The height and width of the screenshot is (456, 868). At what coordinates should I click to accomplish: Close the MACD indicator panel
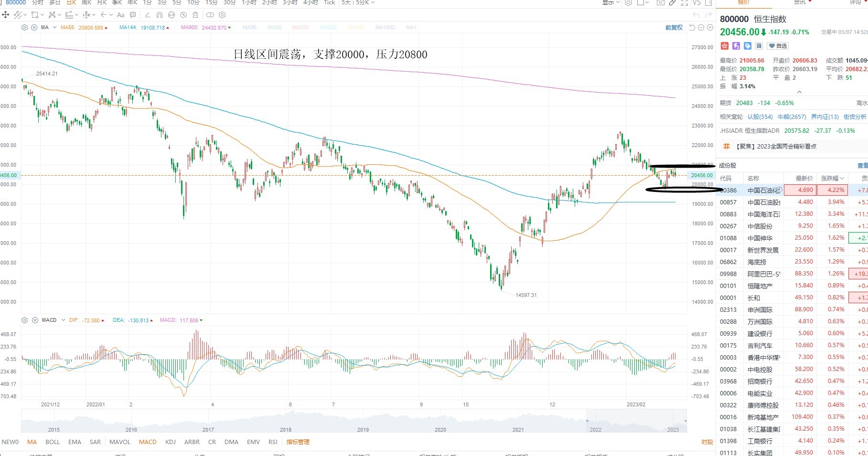(x=34, y=320)
